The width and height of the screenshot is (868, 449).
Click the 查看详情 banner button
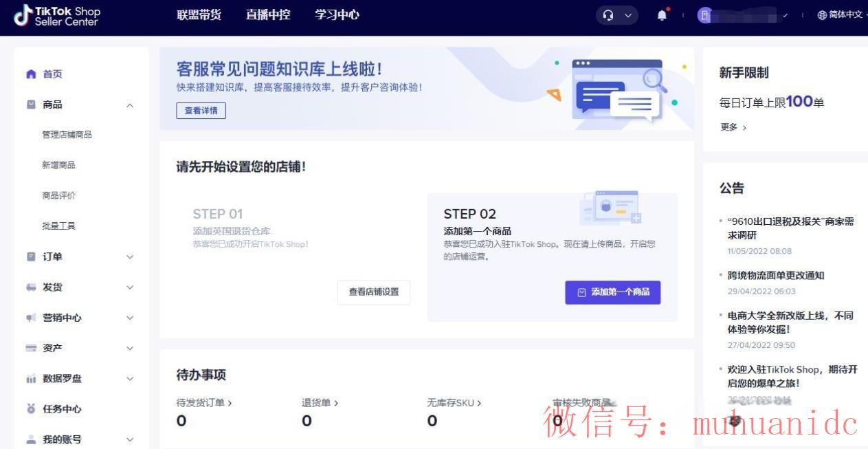201,111
